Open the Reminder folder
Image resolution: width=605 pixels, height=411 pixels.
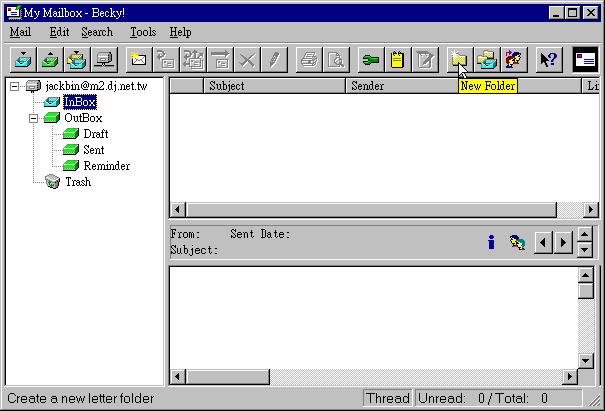pyautogui.click(x=106, y=166)
